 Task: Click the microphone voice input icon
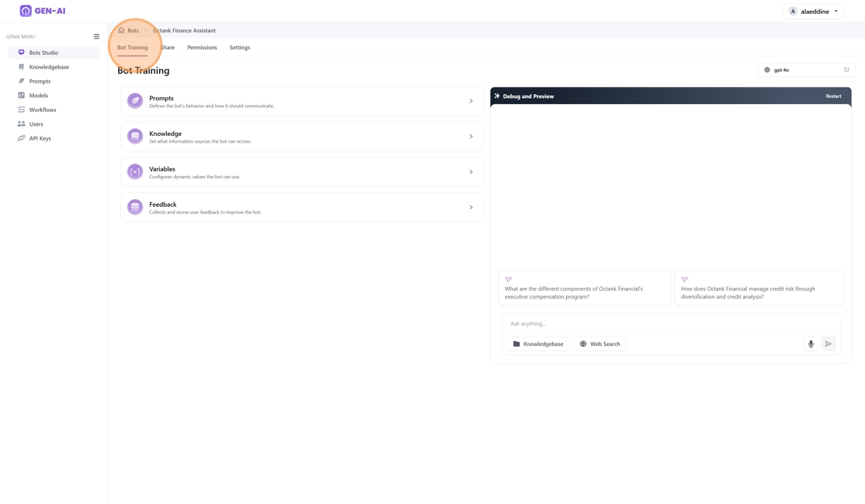(811, 344)
